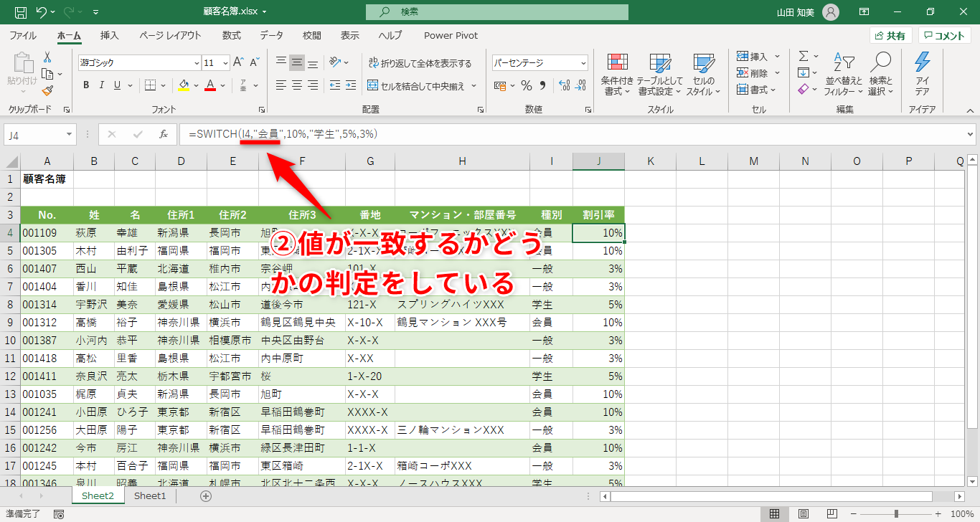Toggle bottom vertical alignment
Viewport: 980px width, 522px height.
click(313, 62)
